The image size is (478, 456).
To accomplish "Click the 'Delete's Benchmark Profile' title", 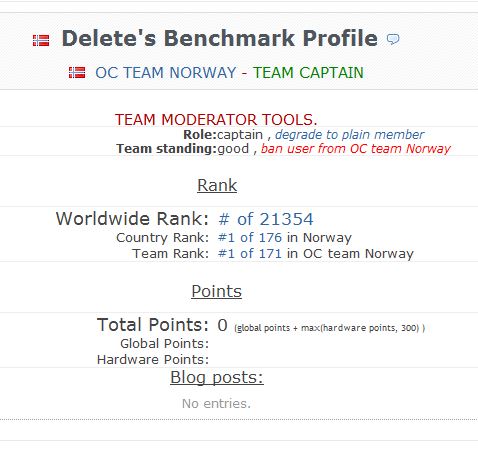I will tap(220, 38).
